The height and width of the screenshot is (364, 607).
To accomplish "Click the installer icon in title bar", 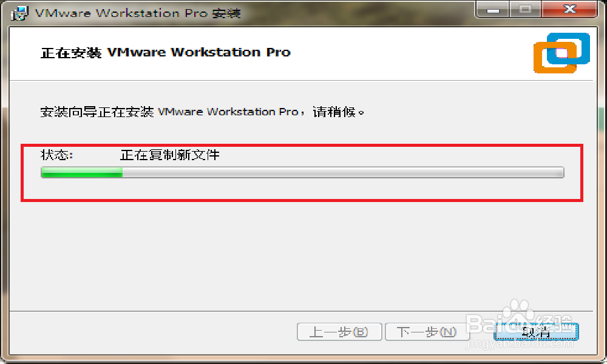I will click(19, 13).
